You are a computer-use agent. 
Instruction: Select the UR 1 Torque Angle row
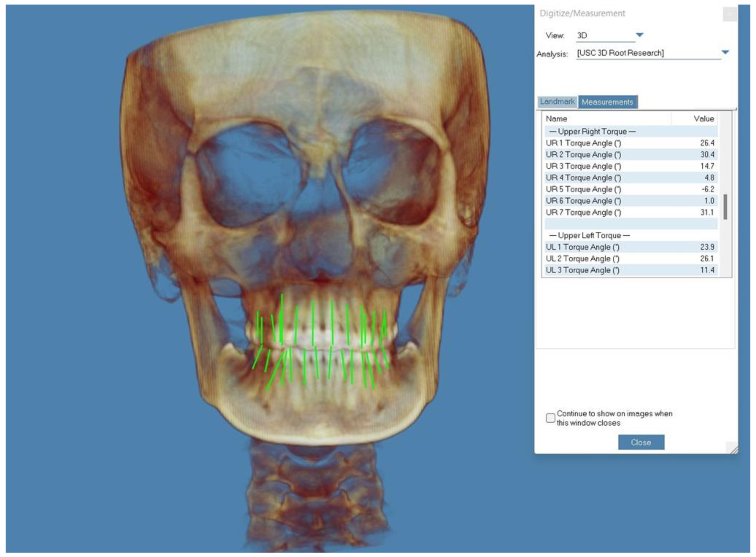tap(631, 143)
